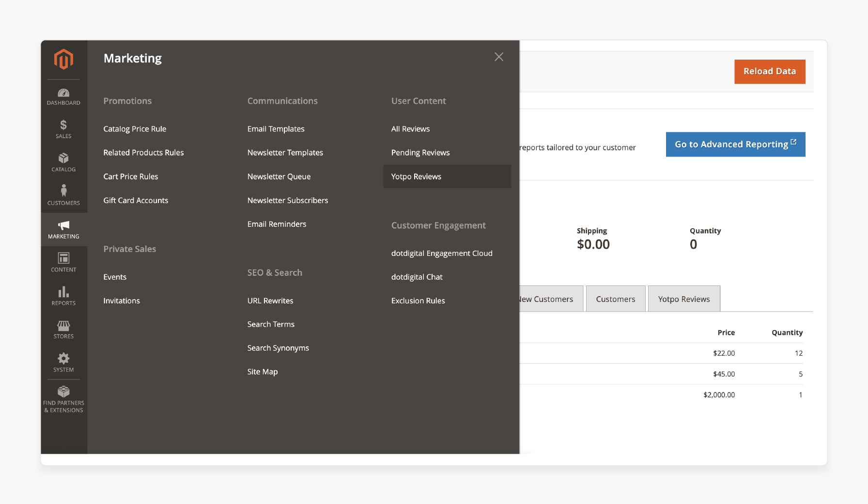
Task: Click the Shipping $0.00 value
Action: pos(593,244)
